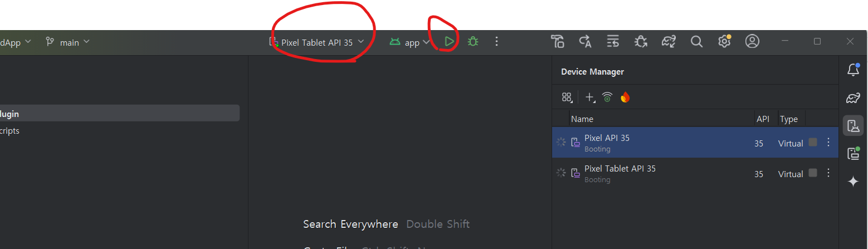Open IDE settings gear icon

point(724,41)
